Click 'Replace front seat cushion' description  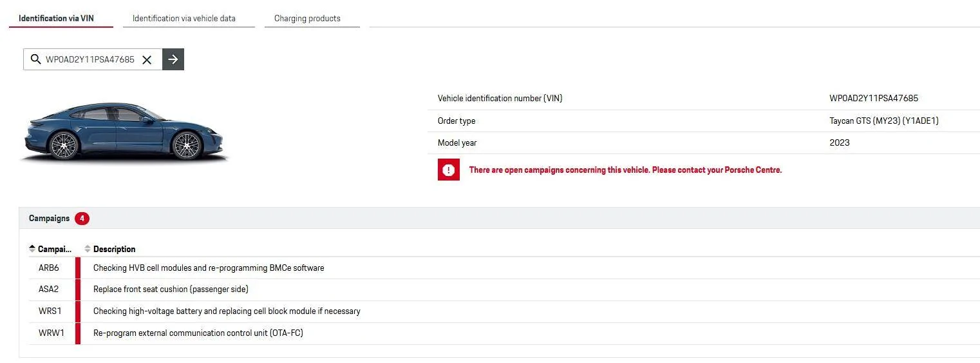coord(171,289)
